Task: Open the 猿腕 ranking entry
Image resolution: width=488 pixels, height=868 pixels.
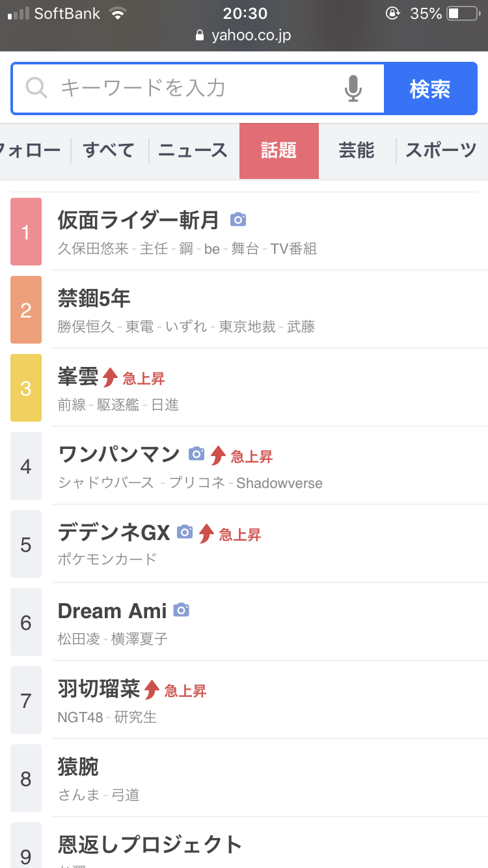Action: [78, 767]
